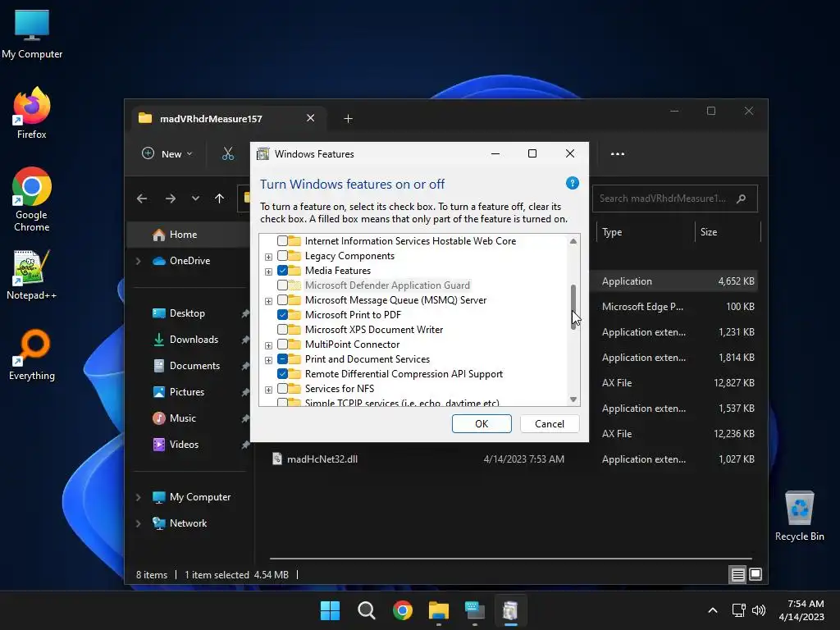Open Downloads in navigation pane
840x630 pixels.
click(193, 340)
